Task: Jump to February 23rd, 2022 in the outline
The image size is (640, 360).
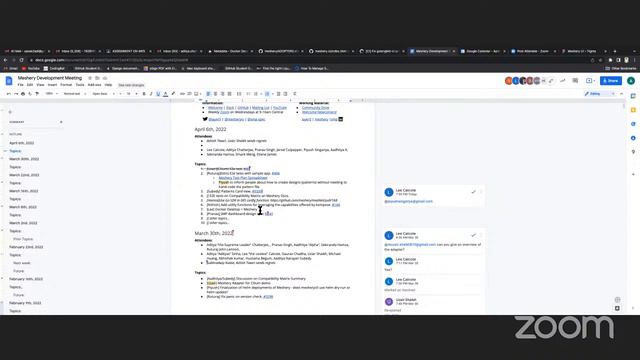Action: pyautogui.click(x=26, y=247)
